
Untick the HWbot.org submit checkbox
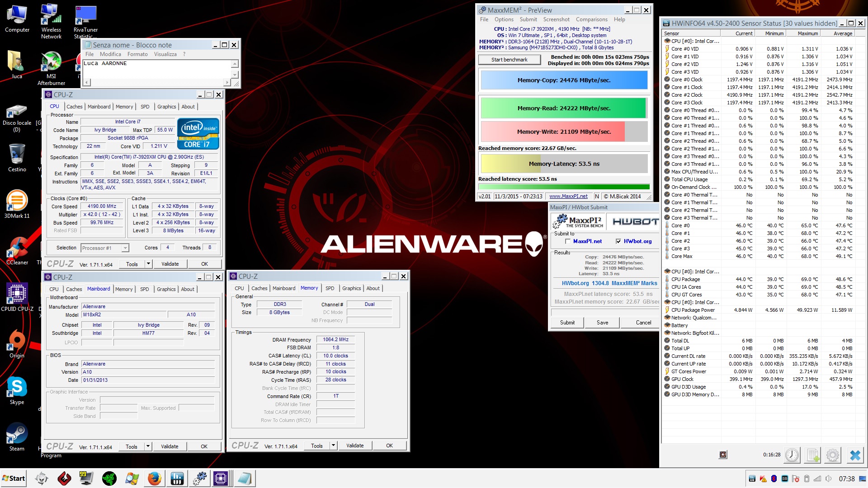pos(618,241)
